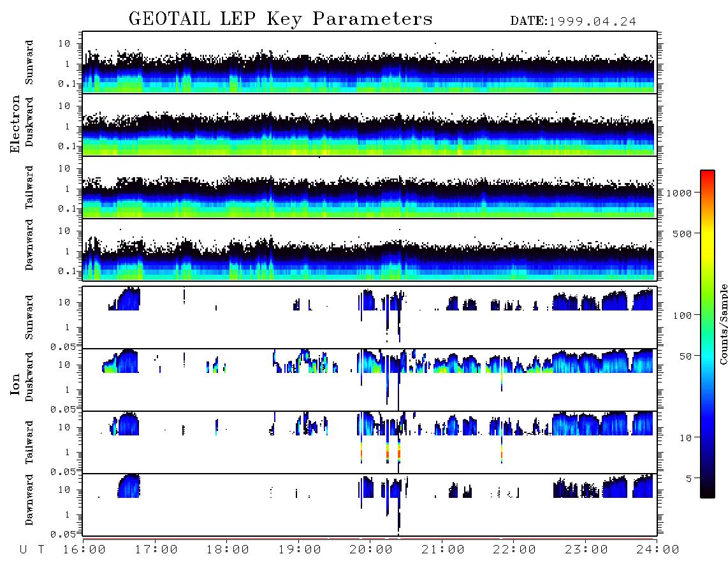Viewport: 728px width, 561px height.
Task: Click the "50" colorbar tick value
Action: coord(686,356)
